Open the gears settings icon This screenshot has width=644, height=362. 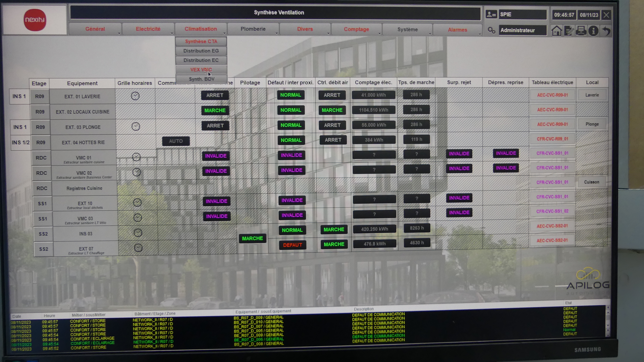click(491, 30)
